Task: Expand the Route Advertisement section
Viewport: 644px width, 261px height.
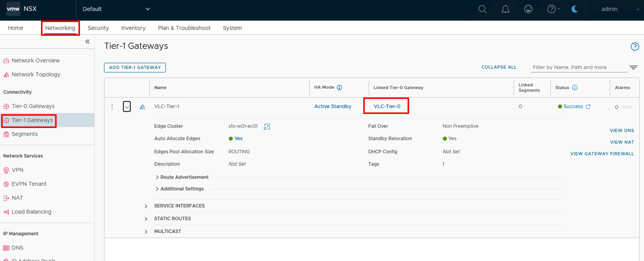Action: 157,177
